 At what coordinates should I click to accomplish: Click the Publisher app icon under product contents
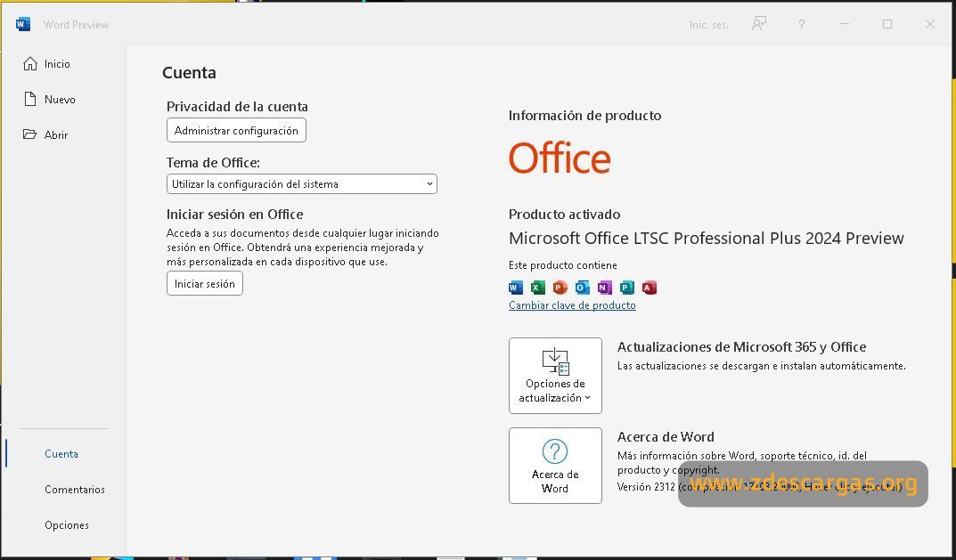[626, 288]
